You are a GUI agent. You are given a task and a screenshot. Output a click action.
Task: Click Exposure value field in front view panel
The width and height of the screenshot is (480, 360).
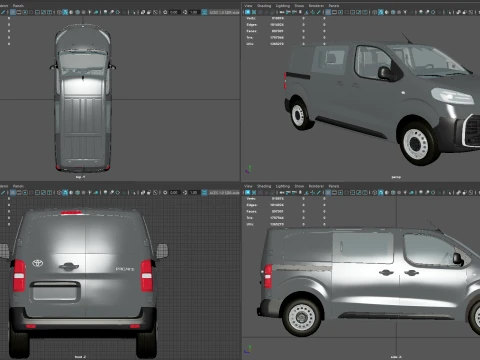click(x=175, y=192)
